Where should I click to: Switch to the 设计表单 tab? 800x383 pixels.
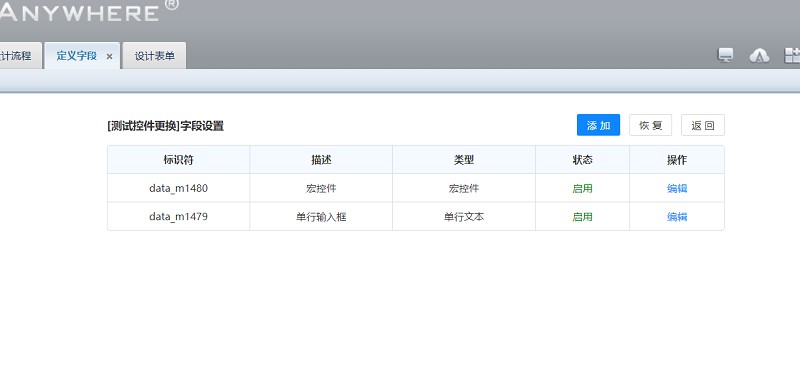pos(154,56)
